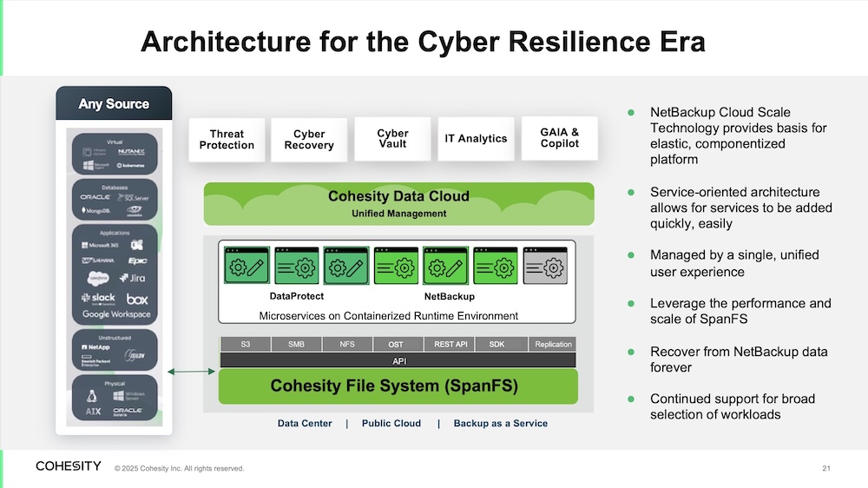Screen dimensions: 868x488
Task: Click the IT Analytics box
Action: (x=476, y=138)
